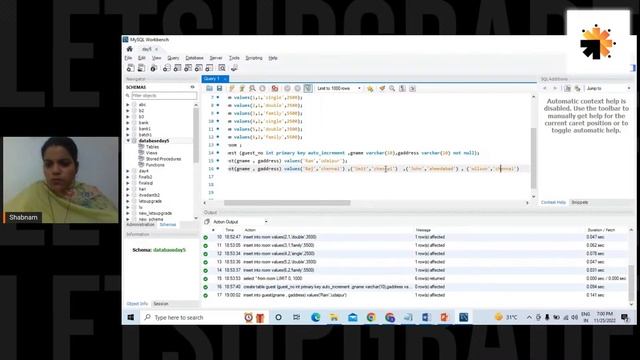This screenshot has width=640, height=360.
Task: Select Stored Procedures under databaseday5
Action: (x=163, y=159)
